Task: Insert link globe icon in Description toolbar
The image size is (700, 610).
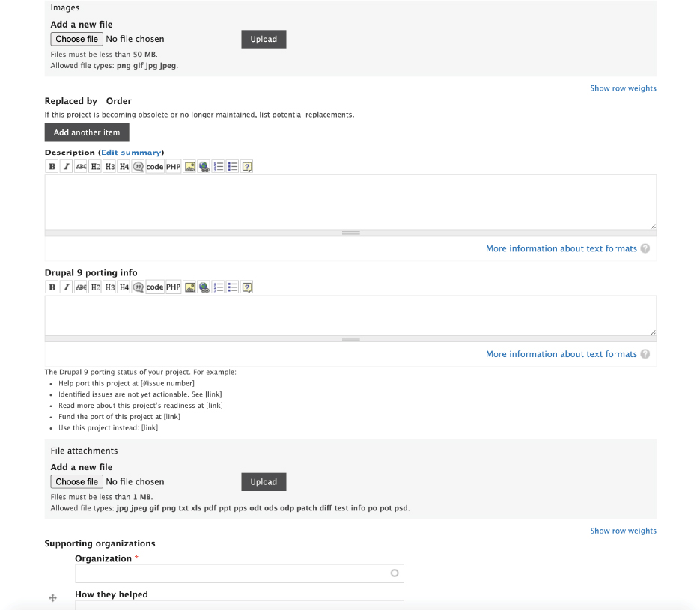Action: coord(204,166)
